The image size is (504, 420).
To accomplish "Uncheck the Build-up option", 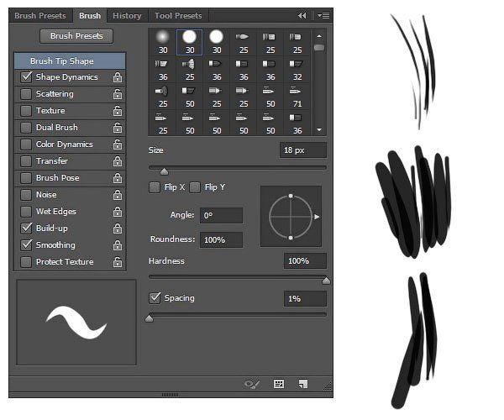I will 26,228.
